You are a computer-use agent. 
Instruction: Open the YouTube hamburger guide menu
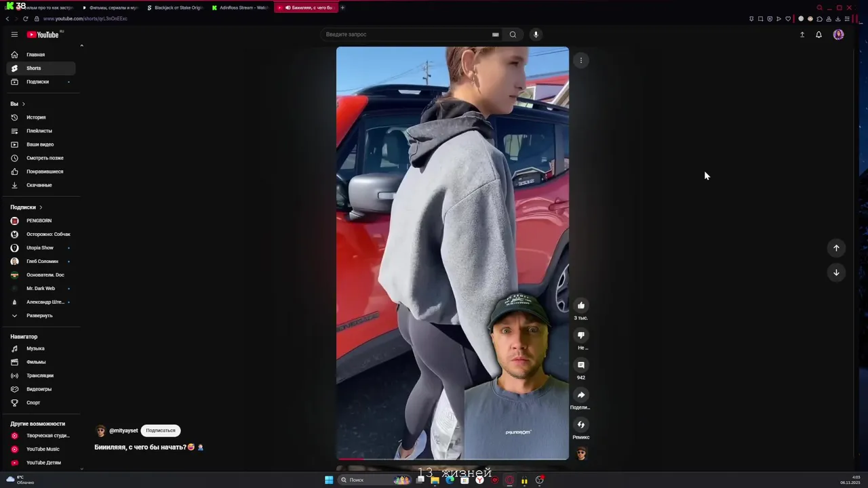click(14, 35)
